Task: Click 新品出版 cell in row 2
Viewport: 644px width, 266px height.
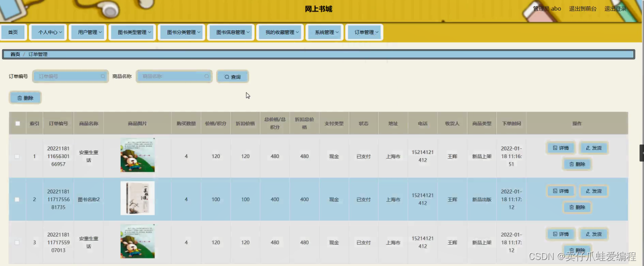Action: 482,200
